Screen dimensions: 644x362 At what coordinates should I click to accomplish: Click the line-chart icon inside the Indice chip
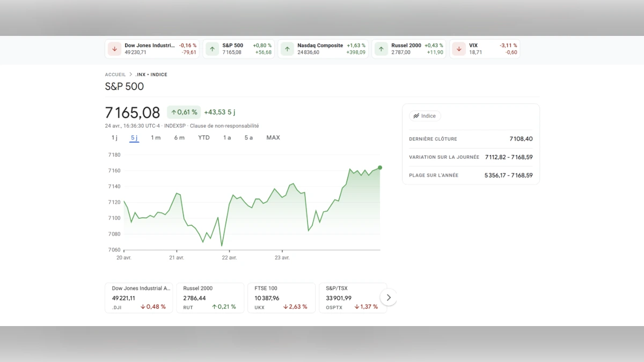415,116
